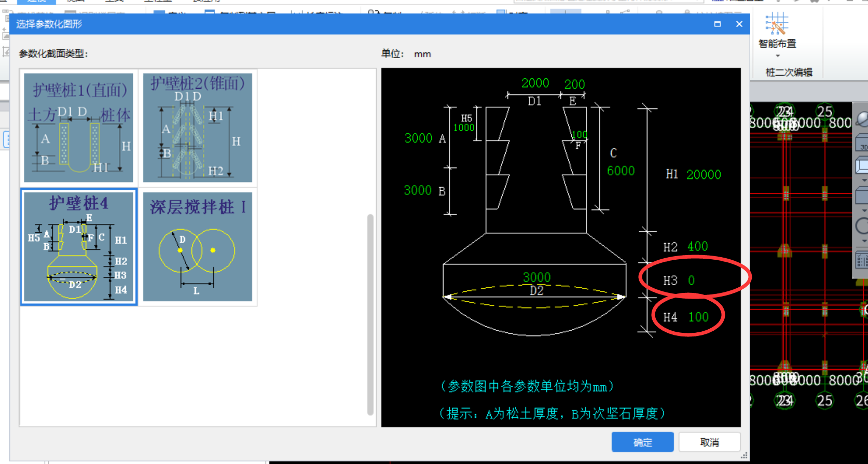
Task: Click axis bubble 25 at top of drawing
Action: point(824,111)
